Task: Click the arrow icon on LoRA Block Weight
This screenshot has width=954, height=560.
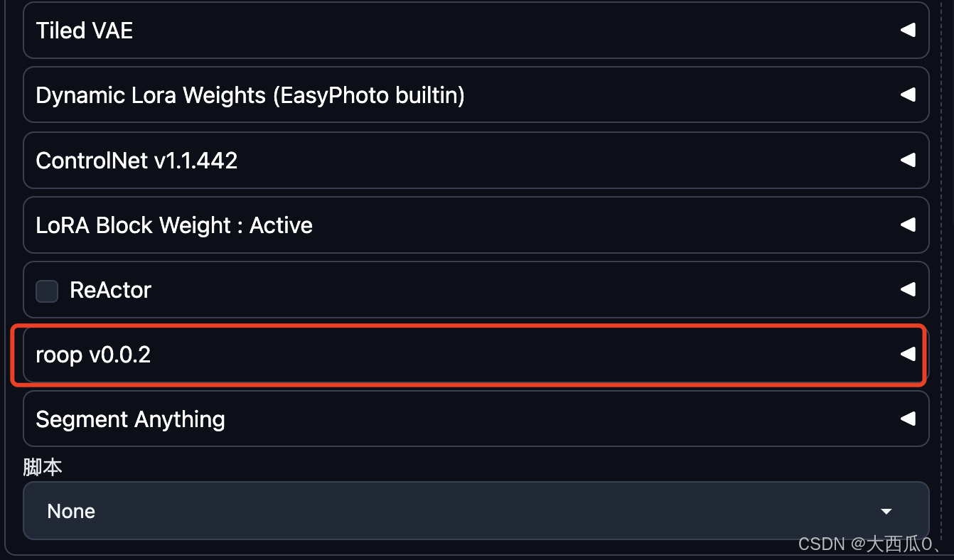Action: point(908,225)
